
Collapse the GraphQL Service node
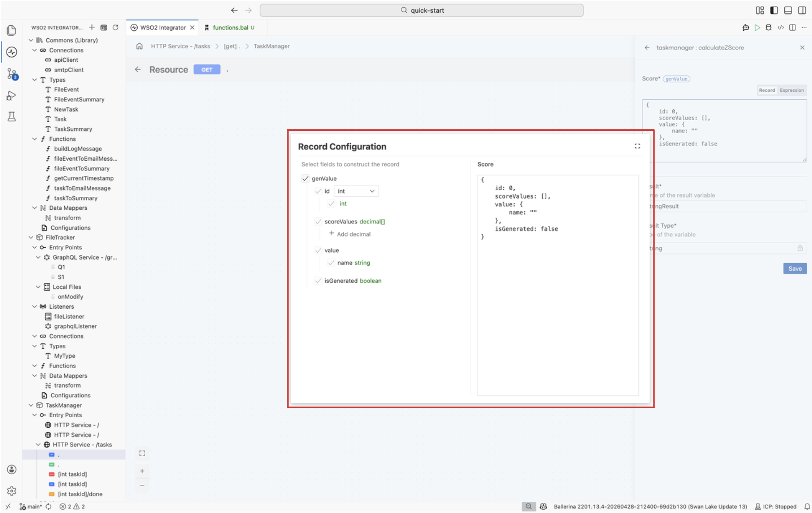tap(38, 257)
